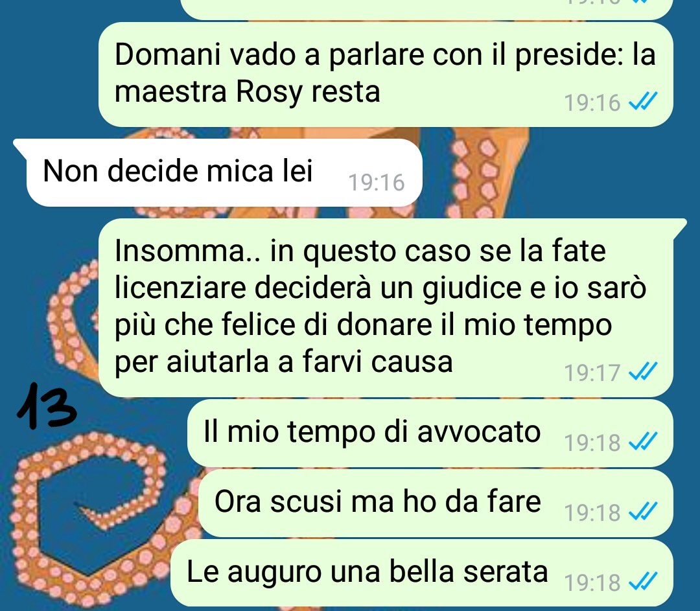The width and height of the screenshot is (700, 611).
Task: Click the blue ticks on 'Il mio tempo di avvocato'
Action: pos(643,441)
